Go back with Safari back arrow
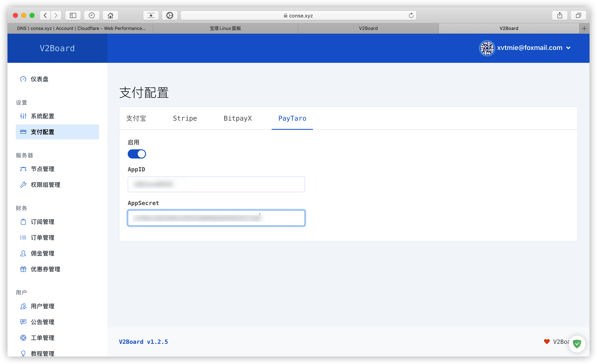 tap(45, 16)
